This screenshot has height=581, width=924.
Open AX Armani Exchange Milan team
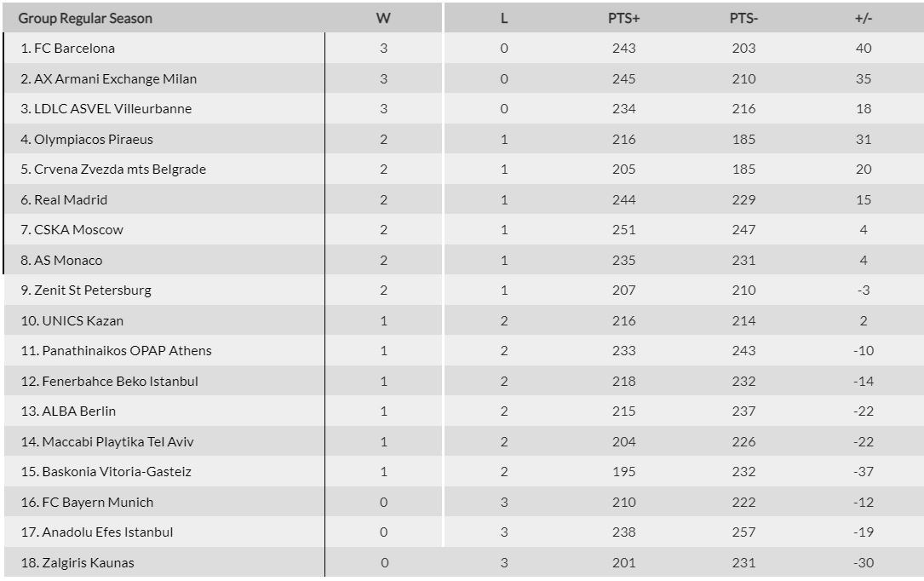(x=115, y=79)
